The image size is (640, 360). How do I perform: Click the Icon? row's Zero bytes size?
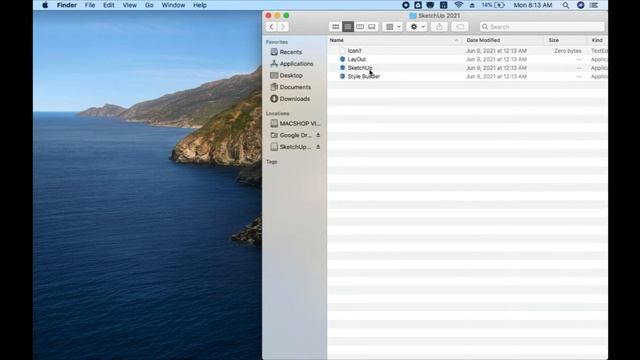568,51
